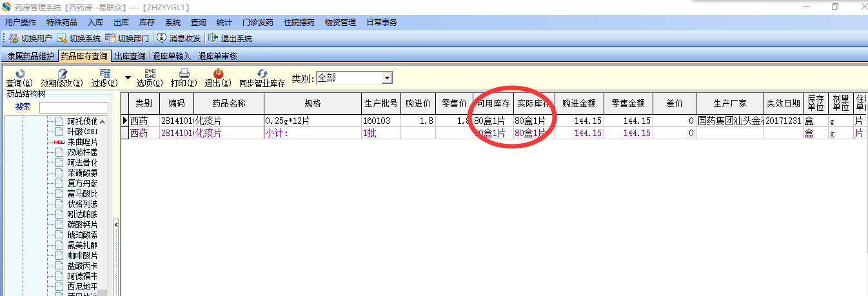Open the 类别 combo box showing 全部
This screenshot has height=296, width=868.
point(354,78)
